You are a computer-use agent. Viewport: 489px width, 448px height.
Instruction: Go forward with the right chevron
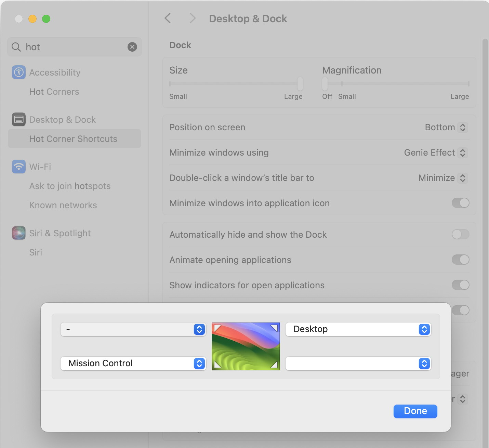(193, 18)
